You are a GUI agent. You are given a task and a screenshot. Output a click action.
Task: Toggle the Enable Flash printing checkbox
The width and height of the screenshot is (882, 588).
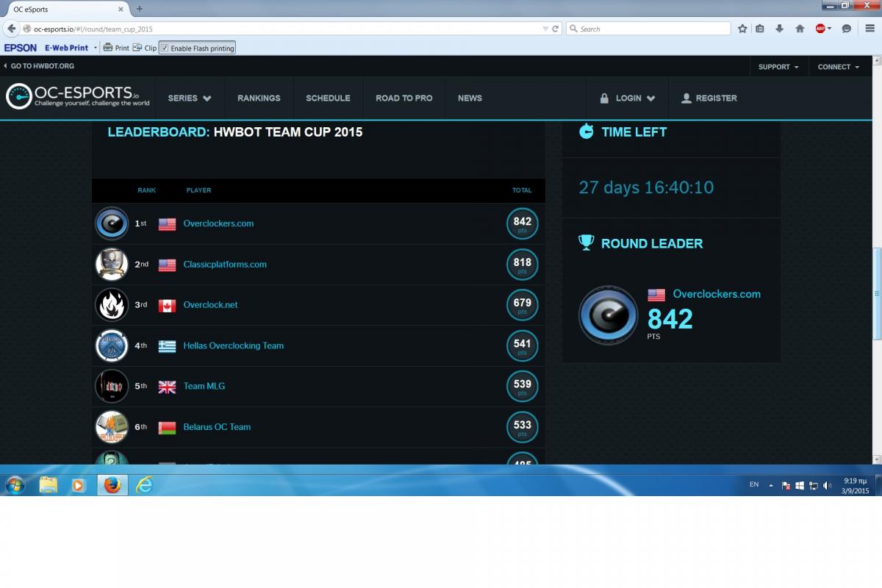pyautogui.click(x=164, y=48)
